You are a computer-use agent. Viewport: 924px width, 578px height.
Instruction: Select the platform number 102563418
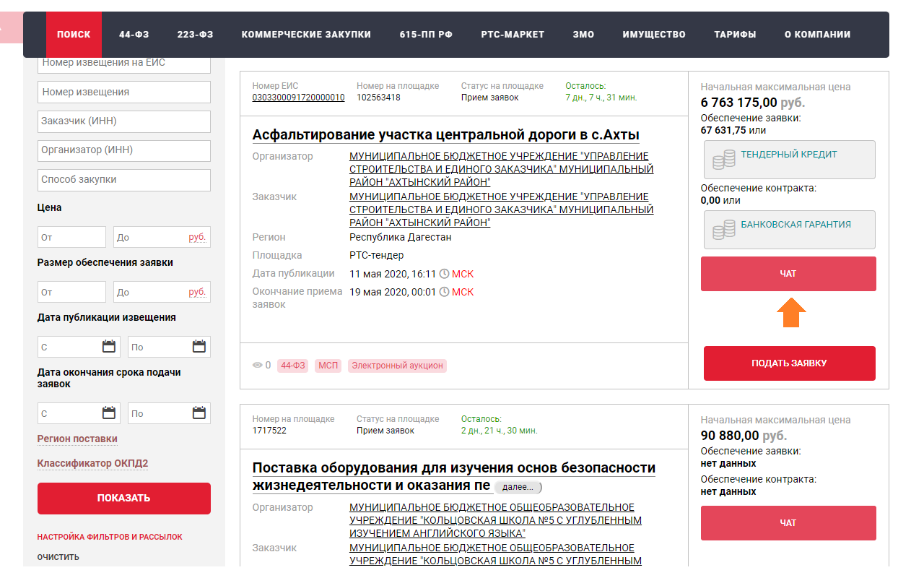[378, 98]
